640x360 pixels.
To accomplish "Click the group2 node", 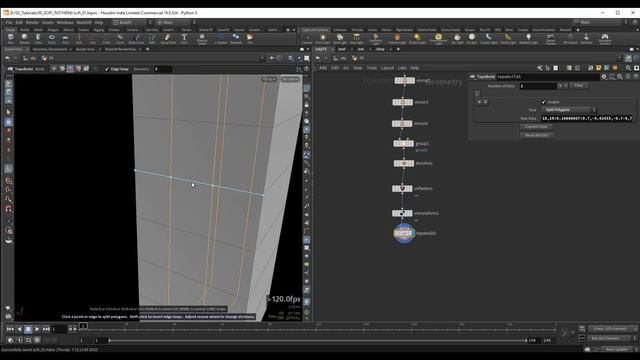I will pyautogui.click(x=404, y=144).
